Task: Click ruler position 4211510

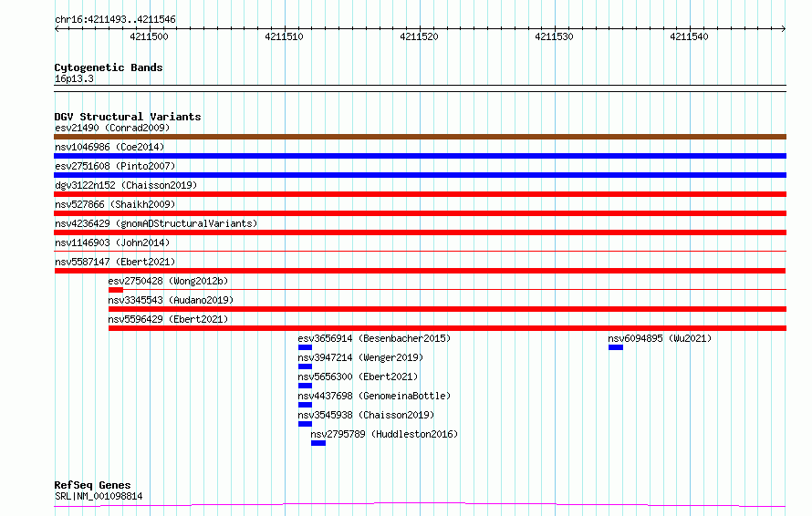Action: click(285, 36)
